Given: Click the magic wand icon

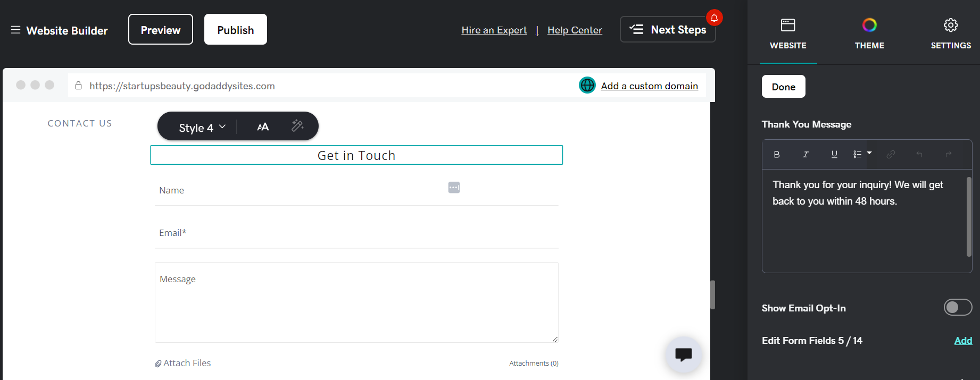Looking at the screenshot, I should click(297, 126).
